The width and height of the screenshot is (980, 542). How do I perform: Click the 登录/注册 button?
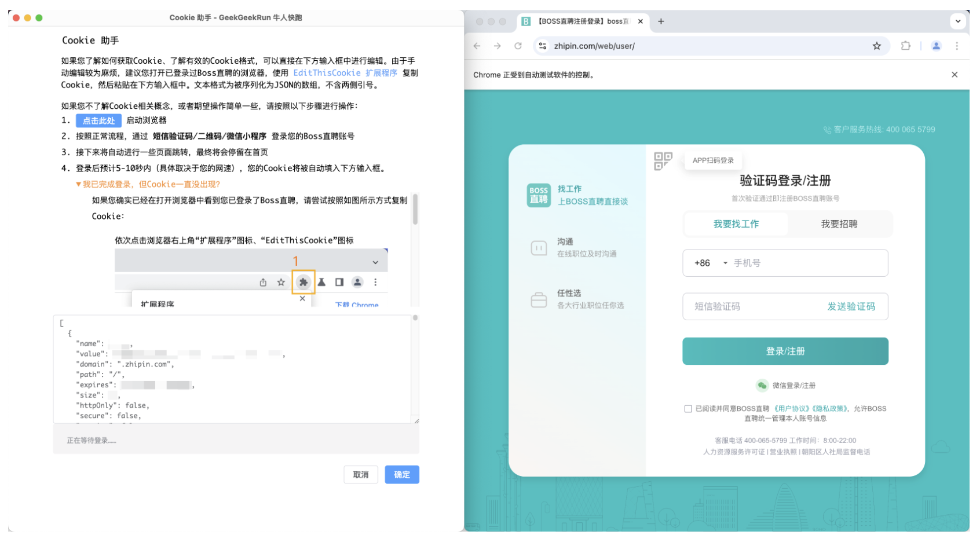coord(785,351)
